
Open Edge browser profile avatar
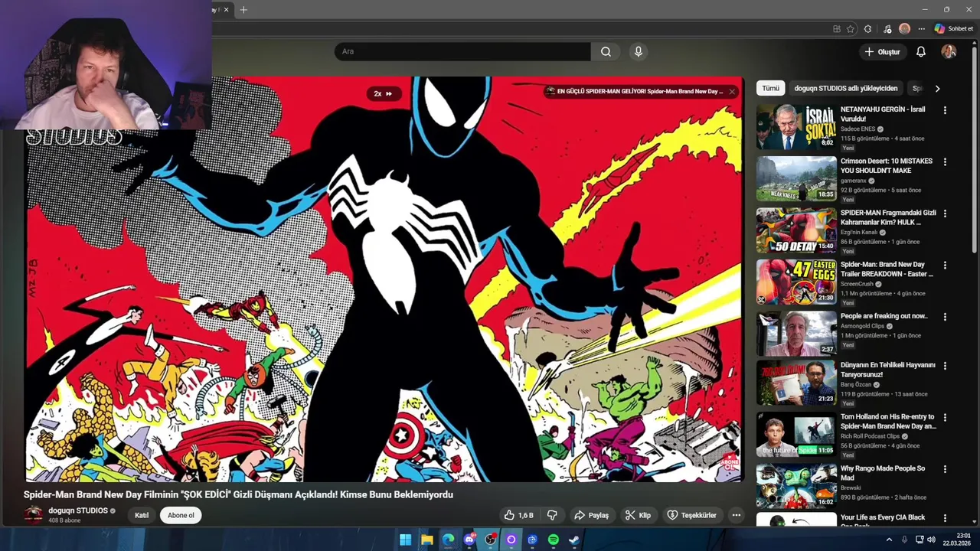click(x=904, y=29)
